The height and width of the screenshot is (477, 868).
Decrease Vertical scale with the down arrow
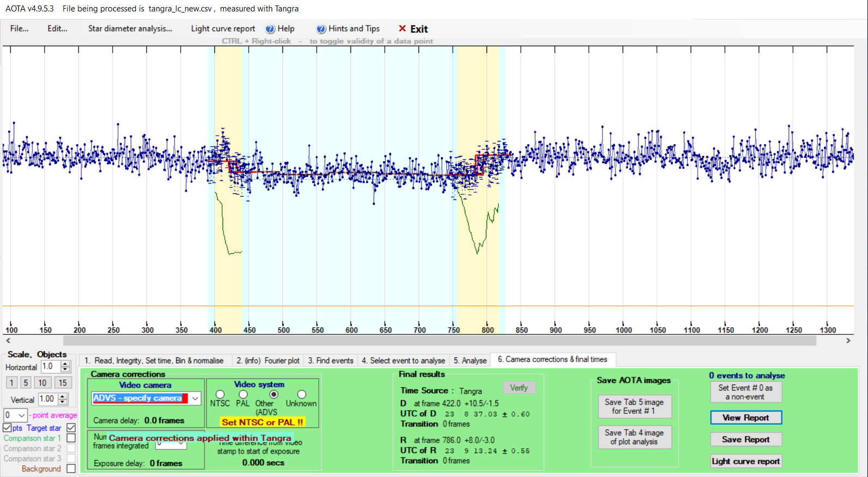click(x=63, y=402)
